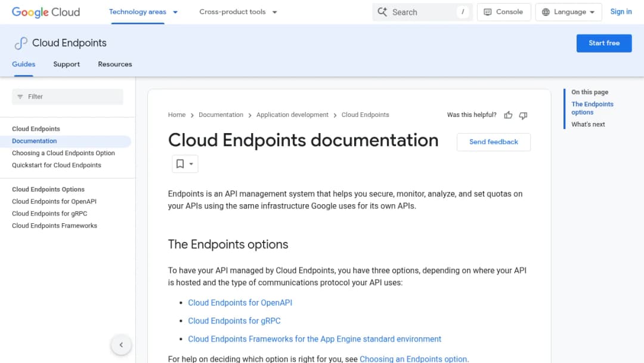The height and width of the screenshot is (363, 644).
Task: Follow the Choosing an Endpoints option link
Action: (414, 359)
